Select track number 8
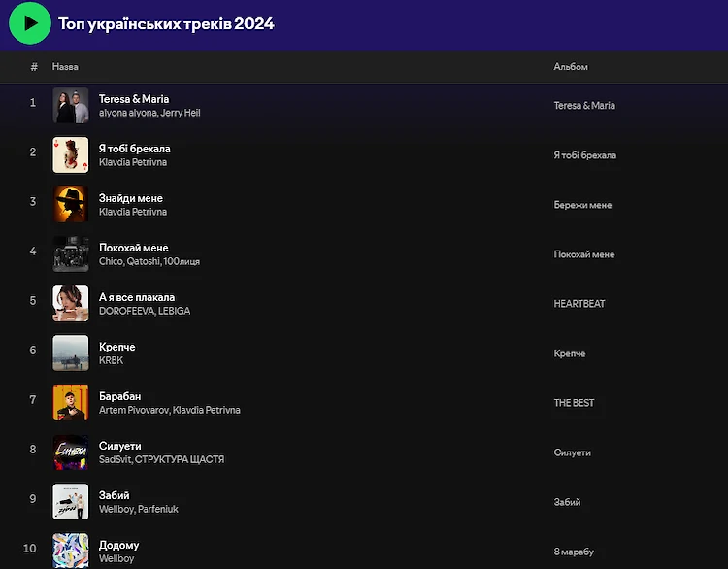 [33, 450]
